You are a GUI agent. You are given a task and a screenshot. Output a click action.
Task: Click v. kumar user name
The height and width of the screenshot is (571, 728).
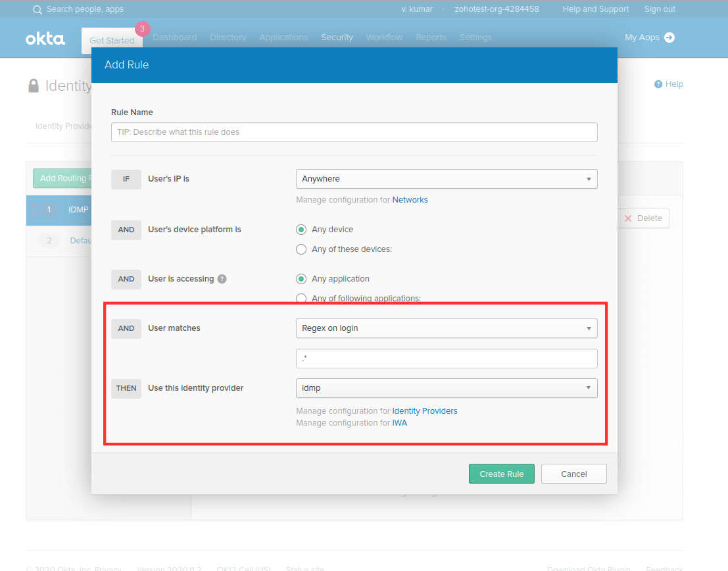click(417, 9)
